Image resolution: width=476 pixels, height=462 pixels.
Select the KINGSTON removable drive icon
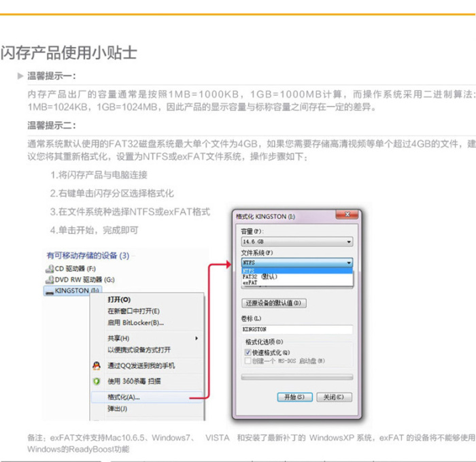point(49,292)
